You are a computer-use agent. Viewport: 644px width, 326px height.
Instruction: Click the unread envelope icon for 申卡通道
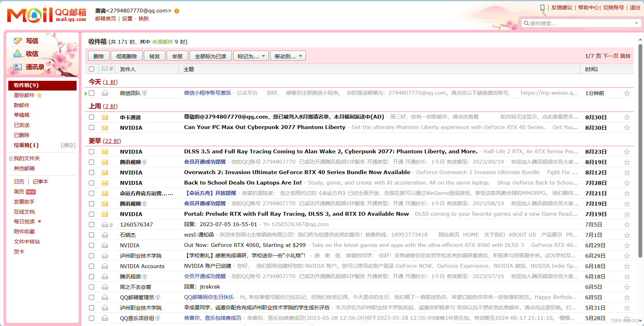pos(105,118)
